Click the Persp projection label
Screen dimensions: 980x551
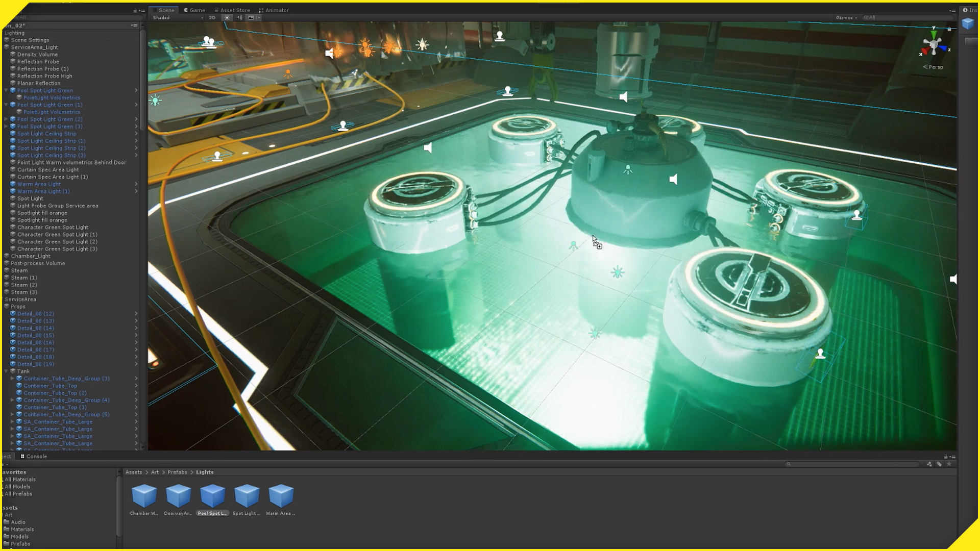tap(935, 67)
